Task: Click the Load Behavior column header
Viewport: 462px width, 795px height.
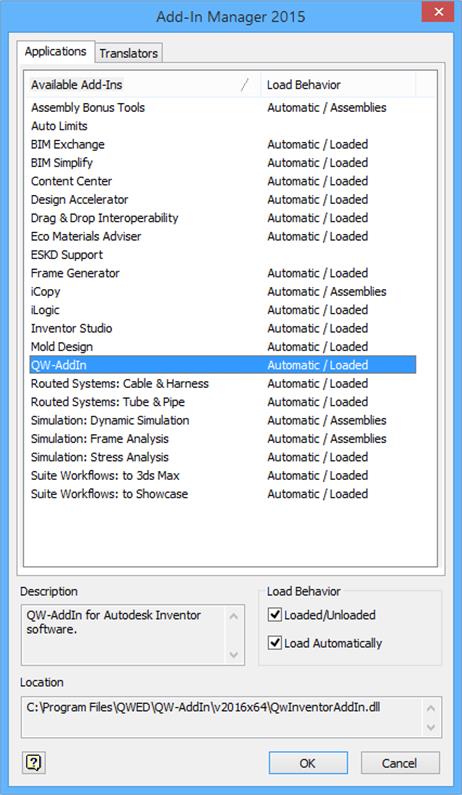Action: (x=338, y=85)
